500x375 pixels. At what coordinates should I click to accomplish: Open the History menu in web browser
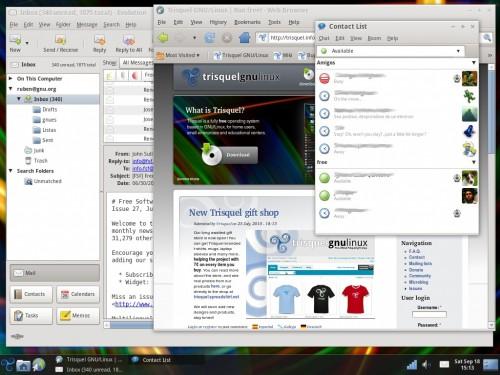(x=218, y=22)
